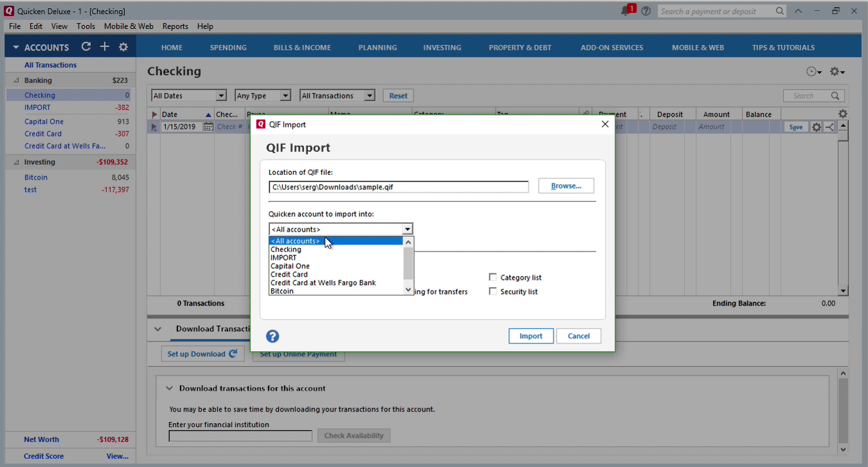The width and height of the screenshot is (868, 467).
Task: Collapse the Banking account group
Action: tap(16, 80)
